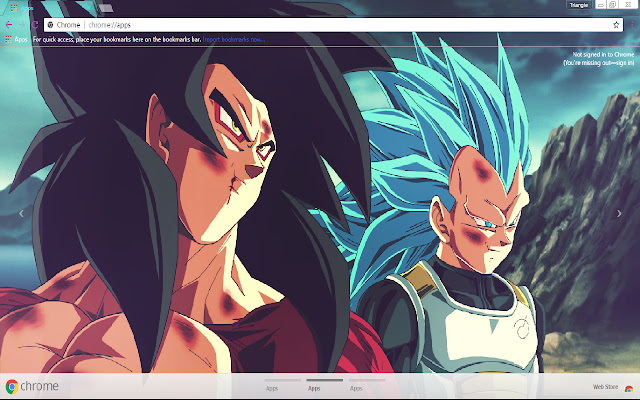Go back with the back arrow
640x400 pixels.
click(9, 25)
